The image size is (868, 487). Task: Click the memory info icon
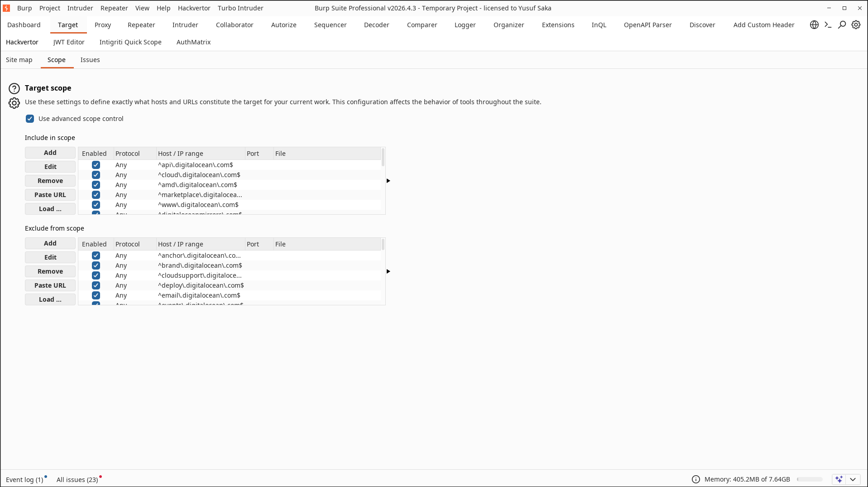coord(696,479)
